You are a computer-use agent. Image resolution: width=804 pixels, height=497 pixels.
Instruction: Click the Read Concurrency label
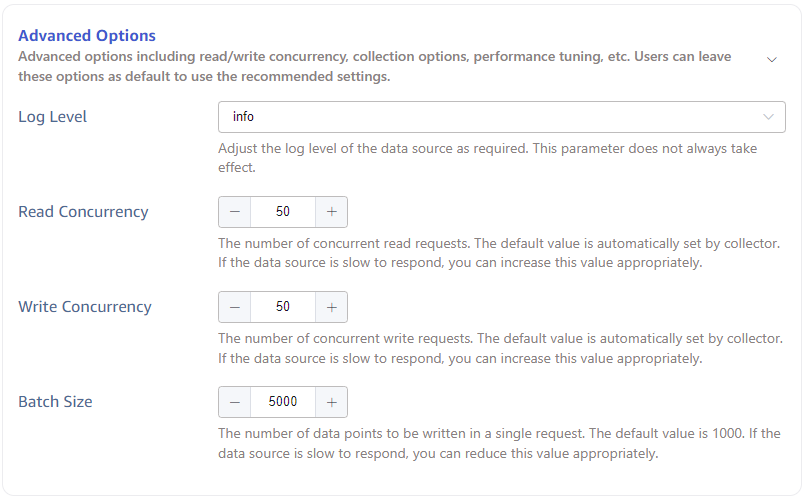(x=83, y=212)
